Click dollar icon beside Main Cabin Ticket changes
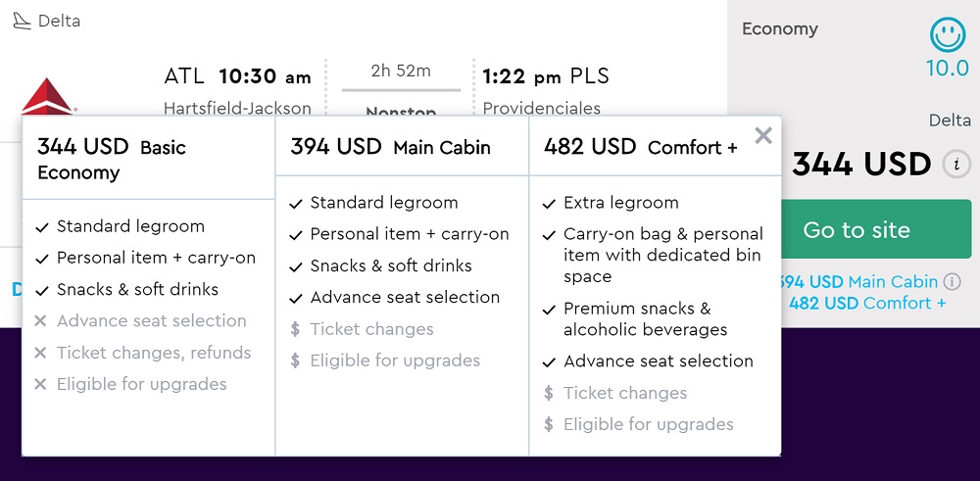The height and width of the screenshot is (481, 980). [x=295, y=329]
